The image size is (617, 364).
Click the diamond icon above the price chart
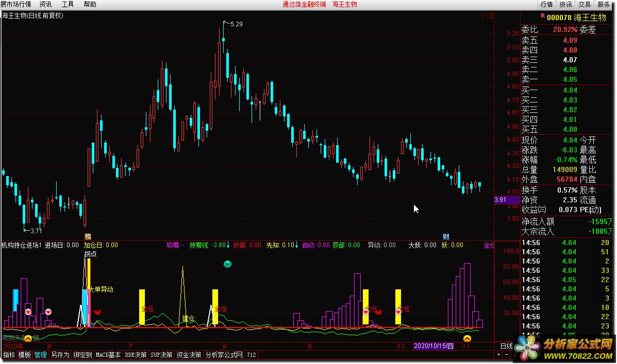(482, 16)
